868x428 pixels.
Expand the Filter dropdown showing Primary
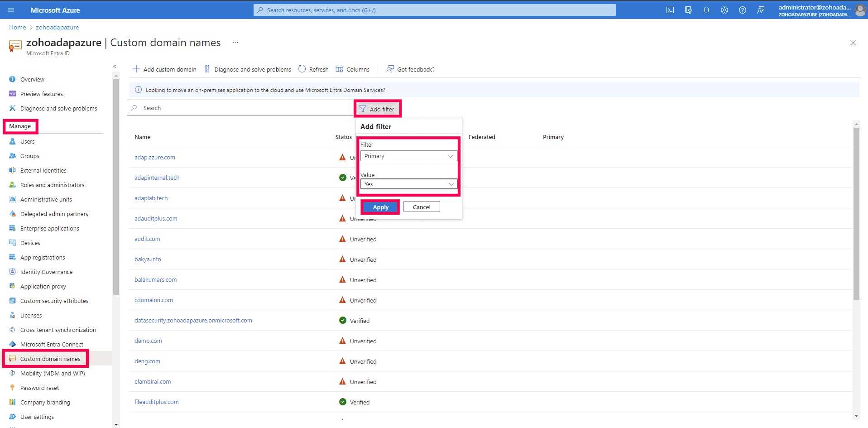[408, 156]
